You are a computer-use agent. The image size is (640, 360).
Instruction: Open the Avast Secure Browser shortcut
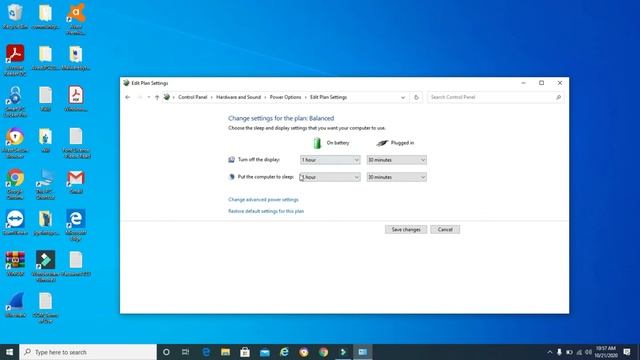click(15, 142)
